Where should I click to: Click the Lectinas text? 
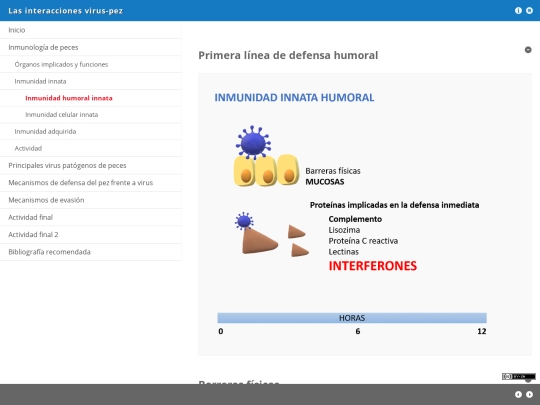tap(343, 252)
